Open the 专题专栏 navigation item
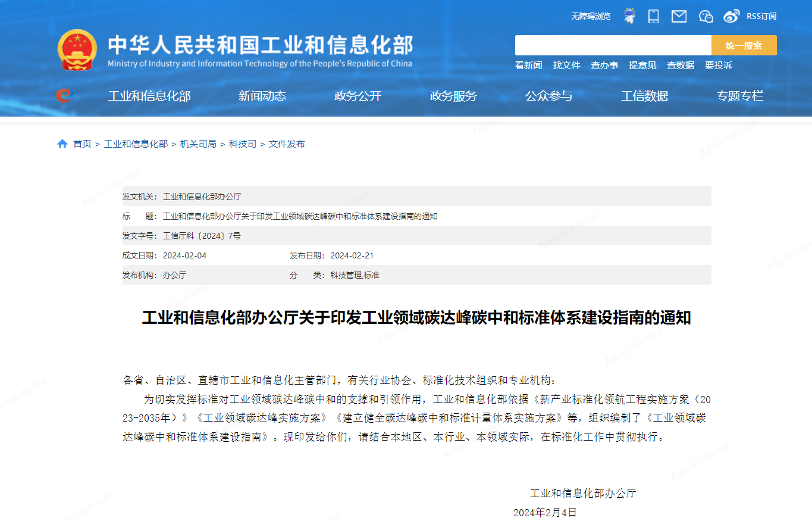This screenshot has width=812, height=521. [x=739, y=96]
